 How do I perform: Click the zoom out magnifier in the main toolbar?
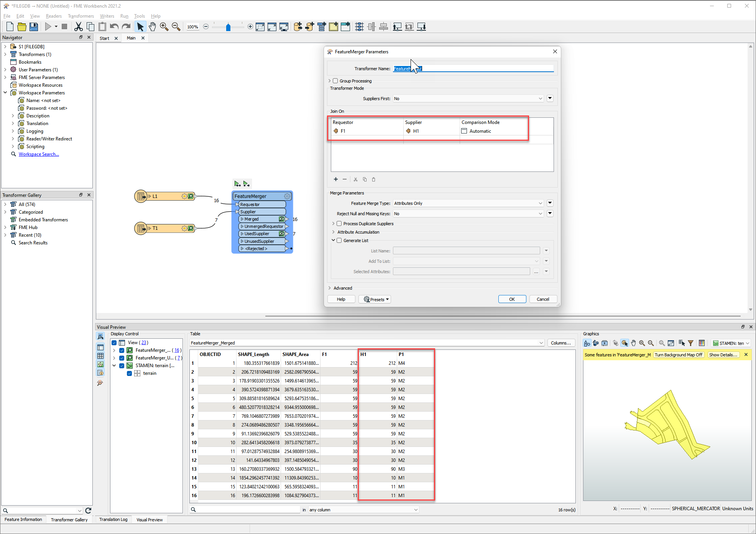click(x=176, y=26)
